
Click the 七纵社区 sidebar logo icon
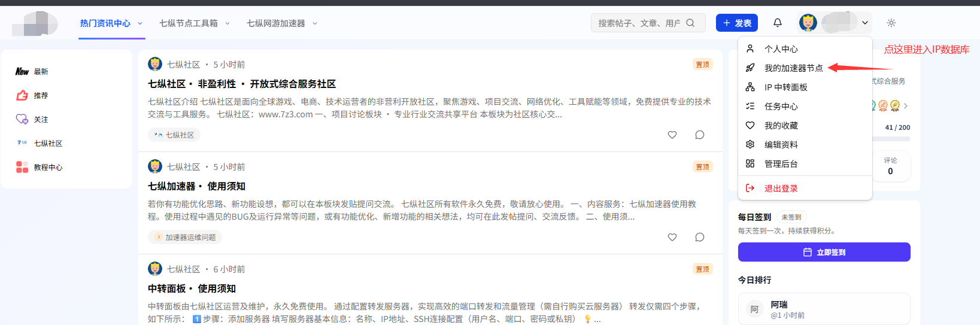tap(22, 142)
